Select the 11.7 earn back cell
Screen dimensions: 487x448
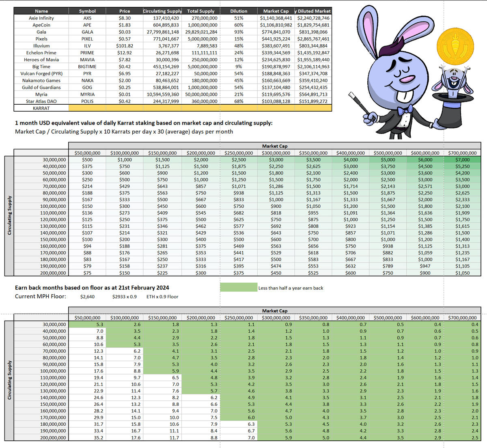tap(163, 437)
